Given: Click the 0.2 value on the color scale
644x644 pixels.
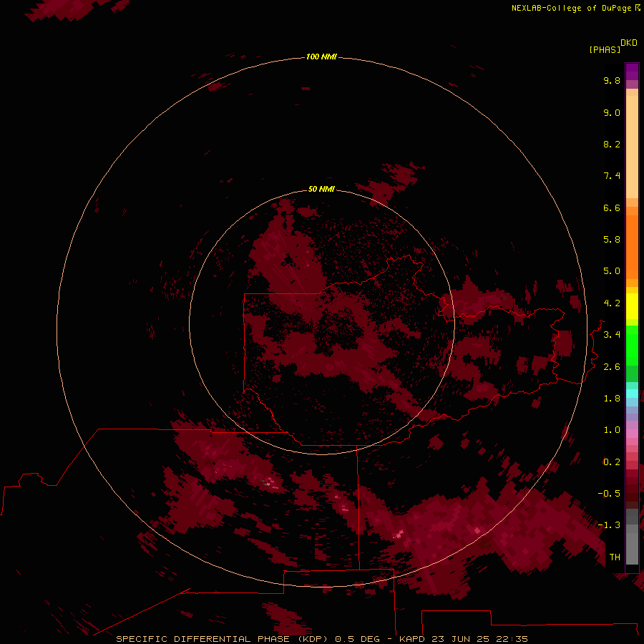Looking at the screenshot, I should click(612, 462).
